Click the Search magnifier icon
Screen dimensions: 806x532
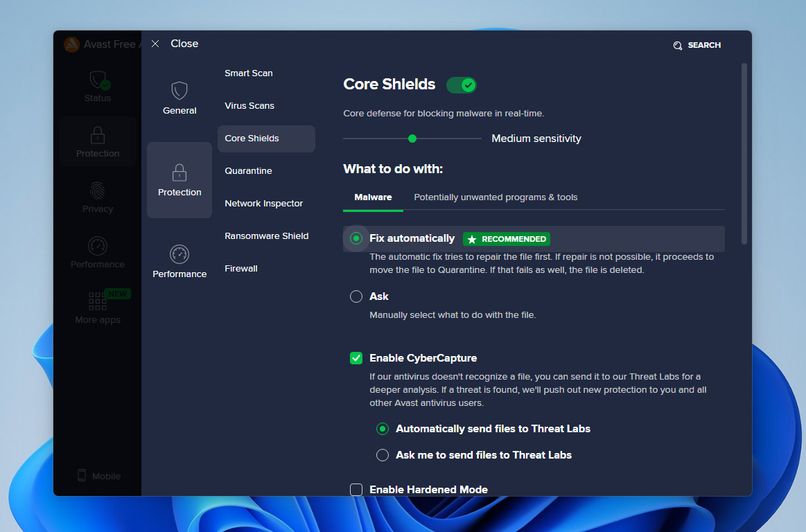pos(678,45)
